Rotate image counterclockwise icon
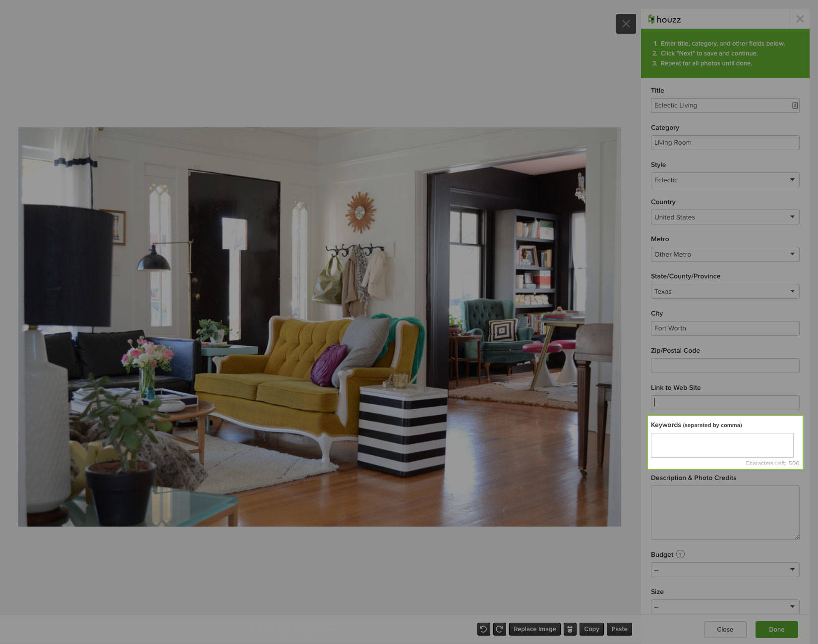This screenshot has height=644, width=818. [483, 629]
